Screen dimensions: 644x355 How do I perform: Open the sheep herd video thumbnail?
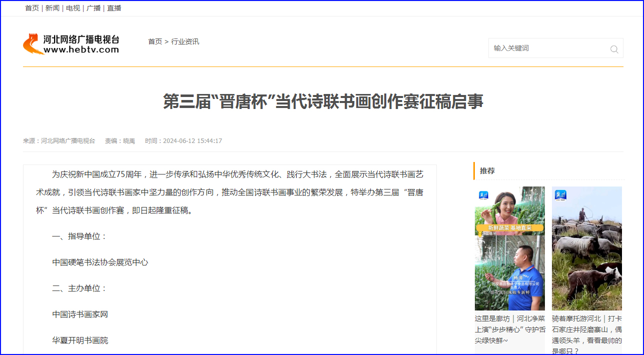point(587,248)
